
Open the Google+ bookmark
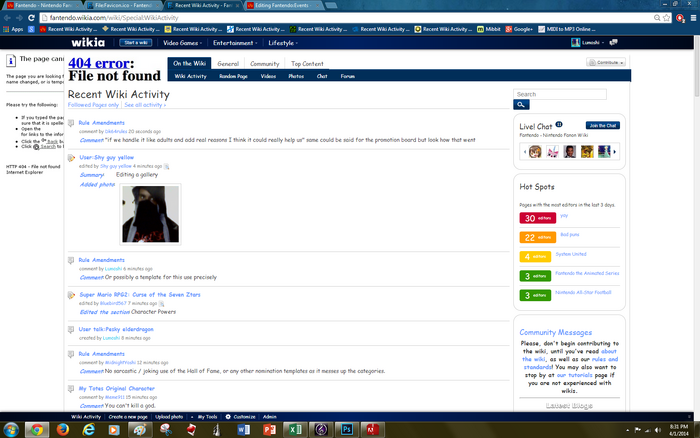pos(519,29)
